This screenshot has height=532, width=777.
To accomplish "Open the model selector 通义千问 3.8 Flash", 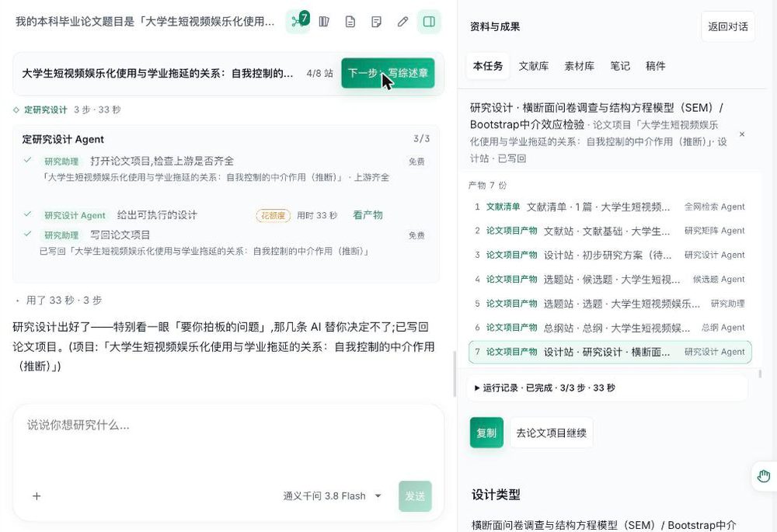I will (332, 495).
